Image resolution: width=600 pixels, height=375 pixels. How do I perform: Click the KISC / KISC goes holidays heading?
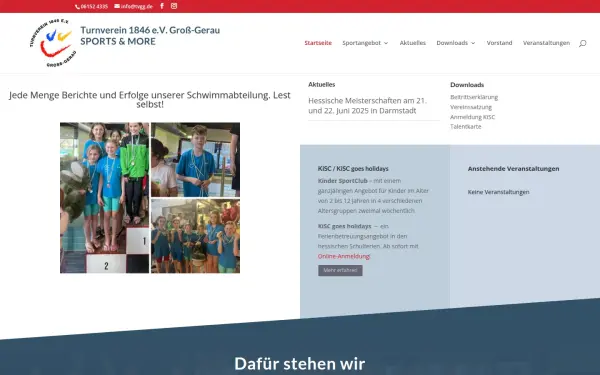point(353,169)
